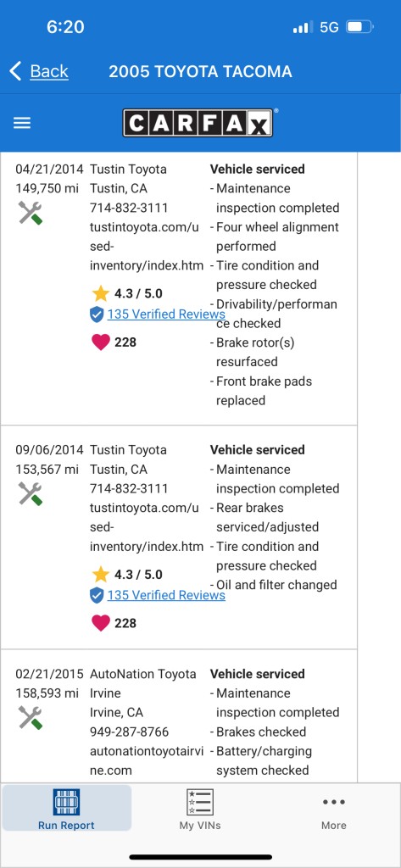Switch to the My VINs tab
The width and height of the screenshot is (401, 868).
(200, 809)
